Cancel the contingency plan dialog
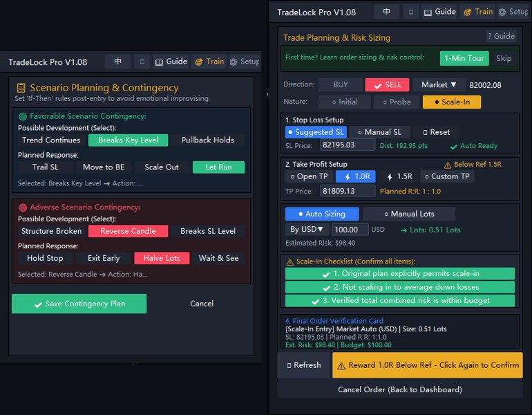 tap(202, 304)
